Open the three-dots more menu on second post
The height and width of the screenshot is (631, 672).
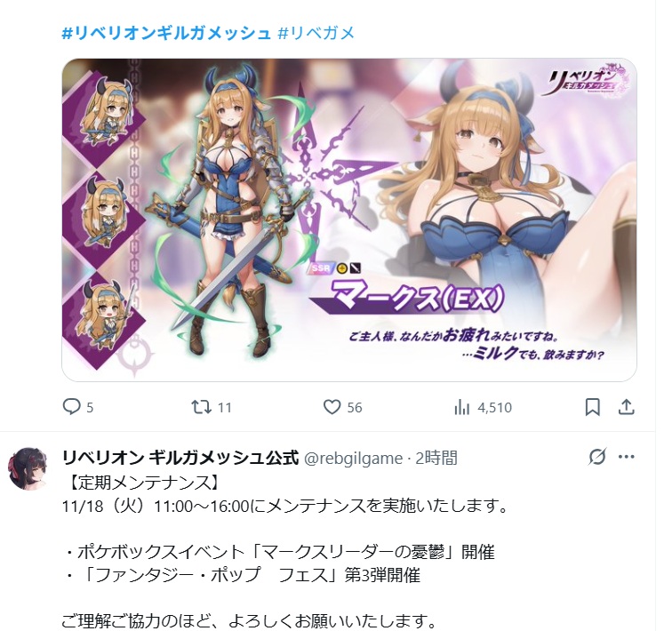[x=626, y=457]
